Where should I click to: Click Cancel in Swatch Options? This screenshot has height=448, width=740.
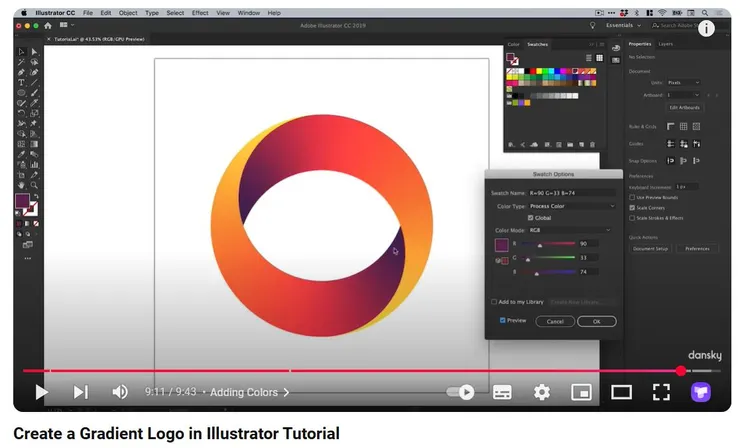click(555, 321)
